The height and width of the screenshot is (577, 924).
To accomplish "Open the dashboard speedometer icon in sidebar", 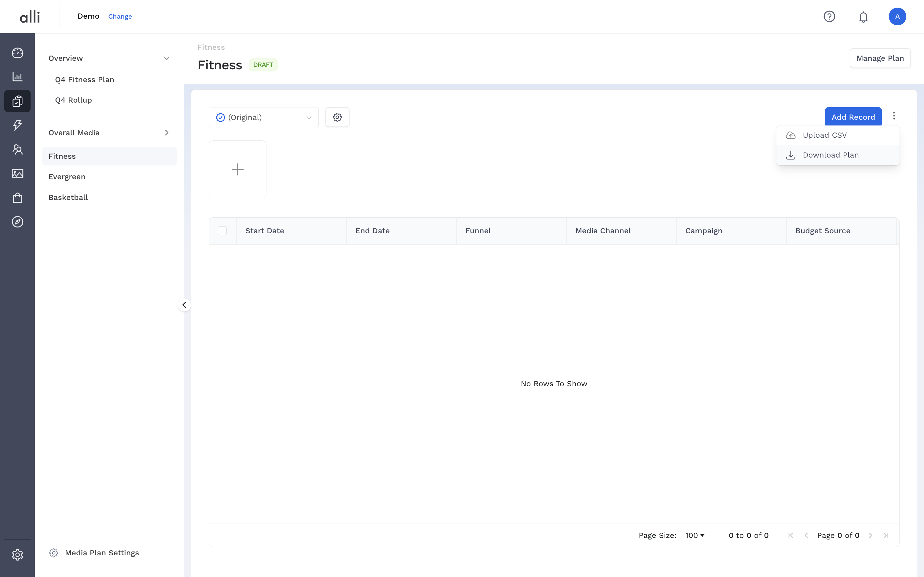I will pyautogui.click(x=17, y=53).
